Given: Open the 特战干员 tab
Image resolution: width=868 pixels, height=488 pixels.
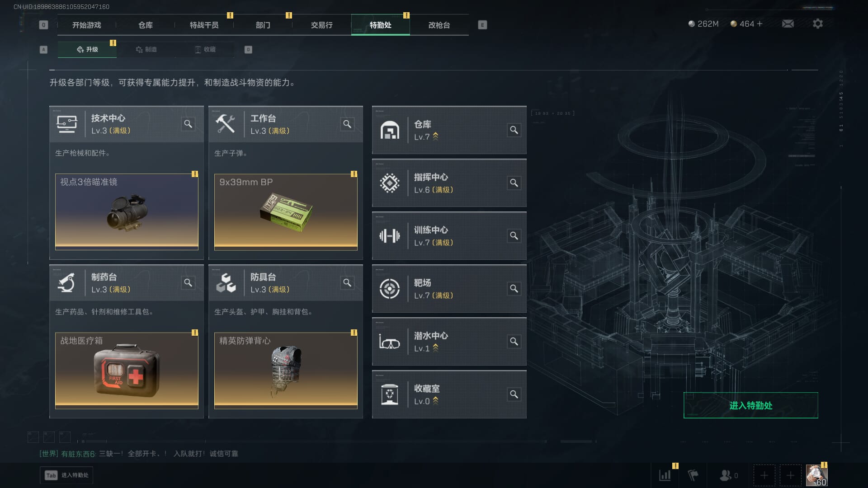Looking at the screenshot, I should pyautogui.click(x=204, y=25).
